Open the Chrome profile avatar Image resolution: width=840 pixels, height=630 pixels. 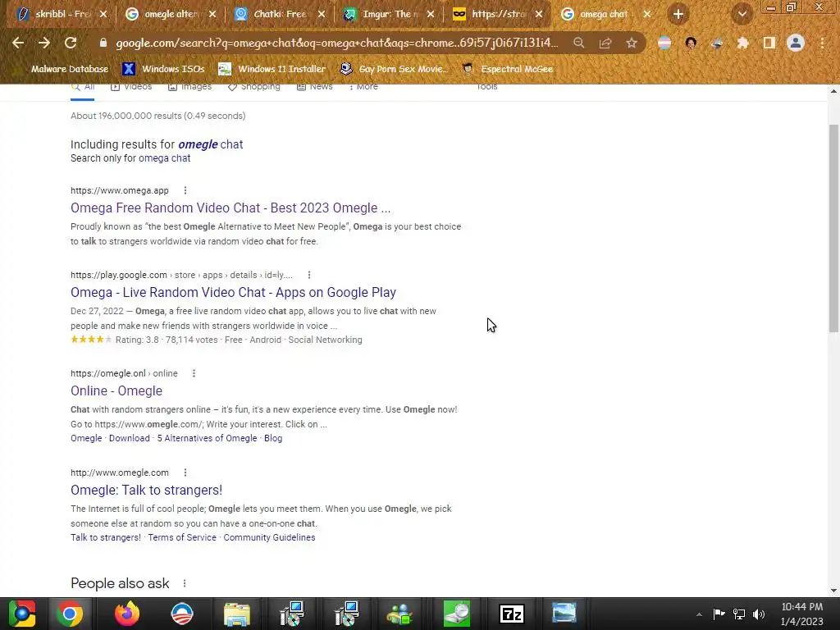click(796, 43)
